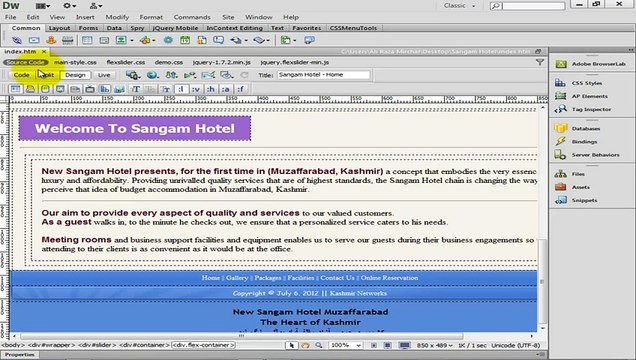Open the Databases panel
636x360 pixels.
tap(578, 129)
